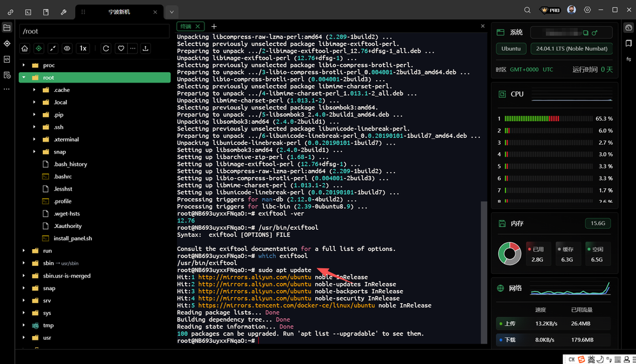Switch to the 宁波新机 session tab
This screenshot has width=636, height=364.
pyautogui.click(x=119, y=12)
